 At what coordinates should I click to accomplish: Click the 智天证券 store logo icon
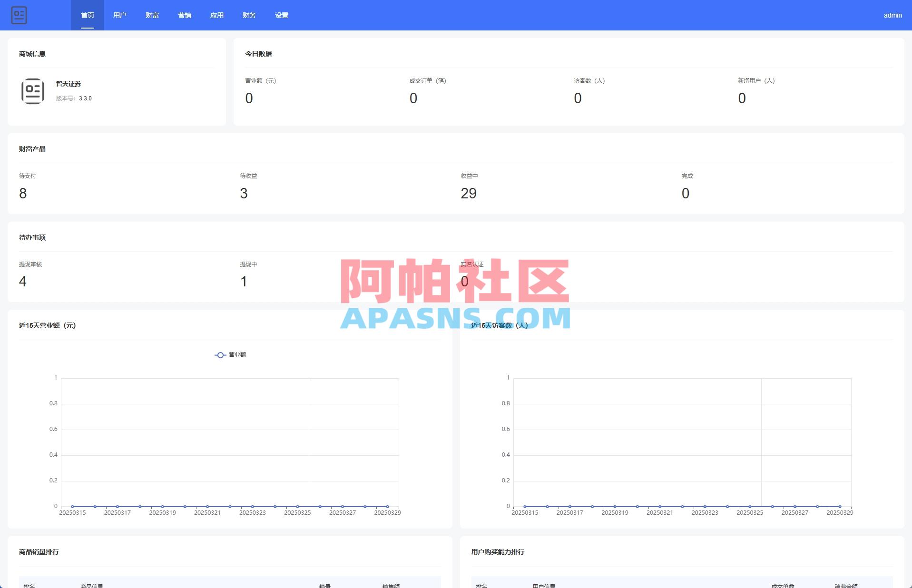33,91
